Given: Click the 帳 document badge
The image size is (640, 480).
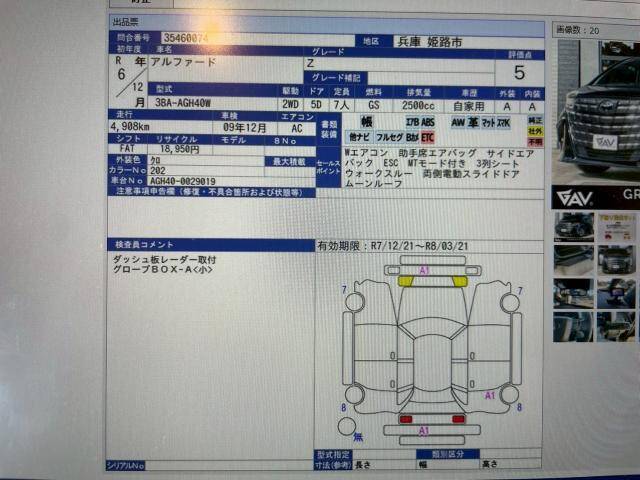Looking at the screenshot, I should 367,121.
